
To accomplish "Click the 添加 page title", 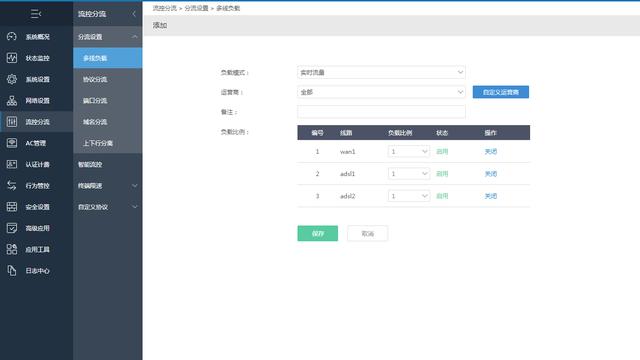I will 160,25.
